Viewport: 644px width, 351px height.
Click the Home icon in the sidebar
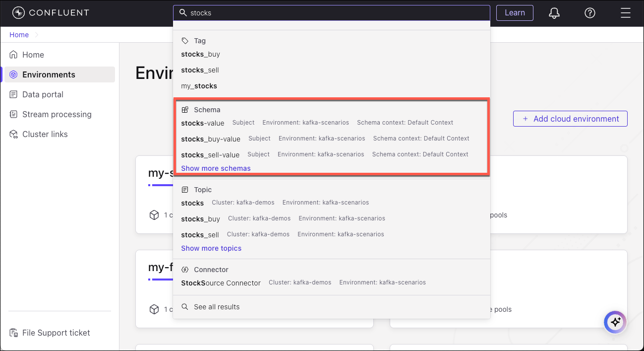[x=13, y=54]
